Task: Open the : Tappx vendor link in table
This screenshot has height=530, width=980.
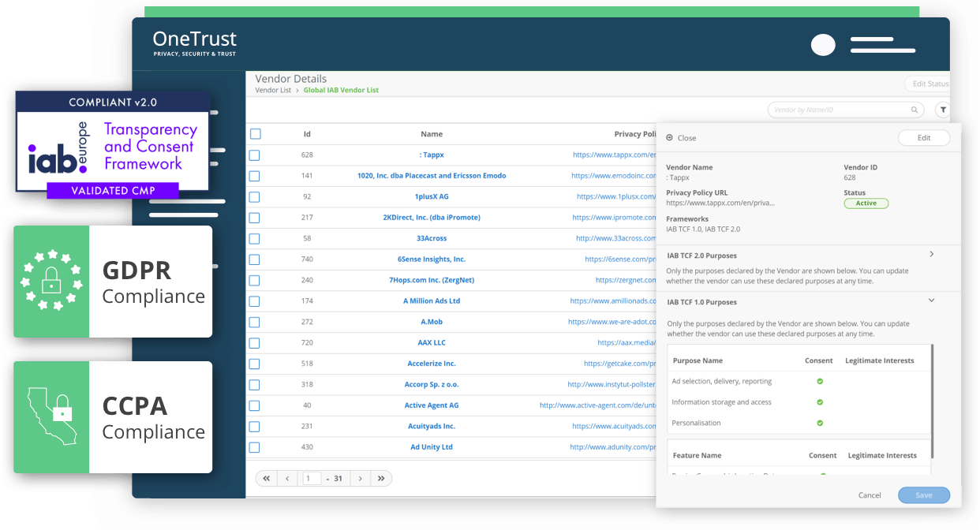Action: coord(432,155)
